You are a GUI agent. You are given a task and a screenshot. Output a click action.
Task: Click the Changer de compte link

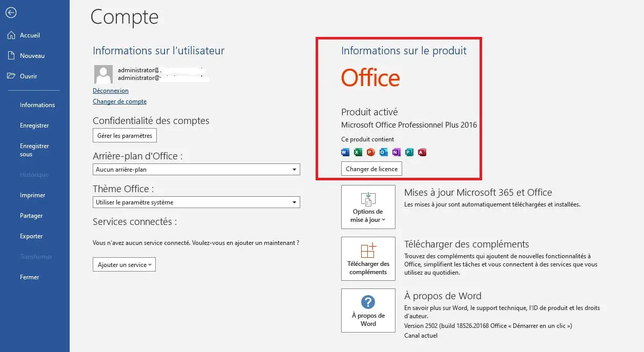(x=119, y=101)
